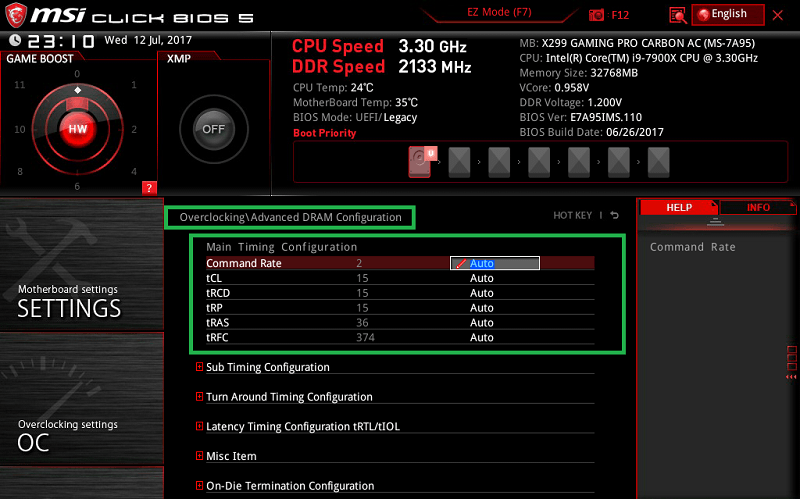
Task: Click the clock icon beside the time
Action: point(15,40)
